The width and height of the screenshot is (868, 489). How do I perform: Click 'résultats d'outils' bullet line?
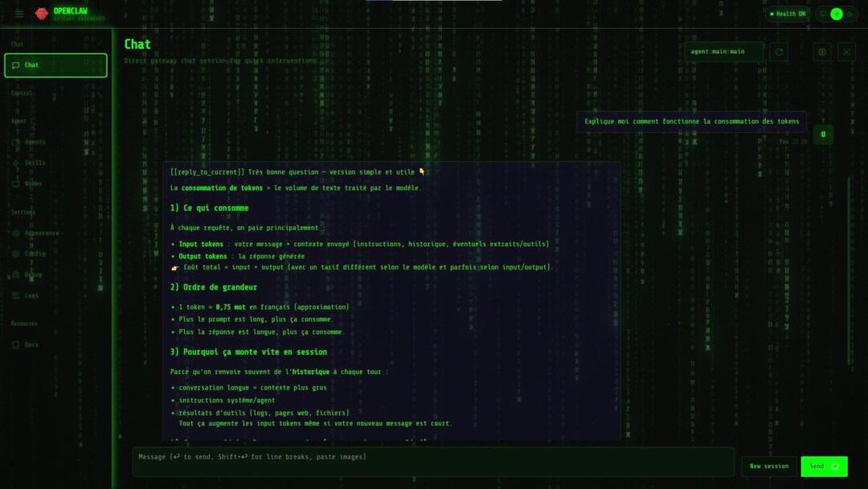click(260, 413)
